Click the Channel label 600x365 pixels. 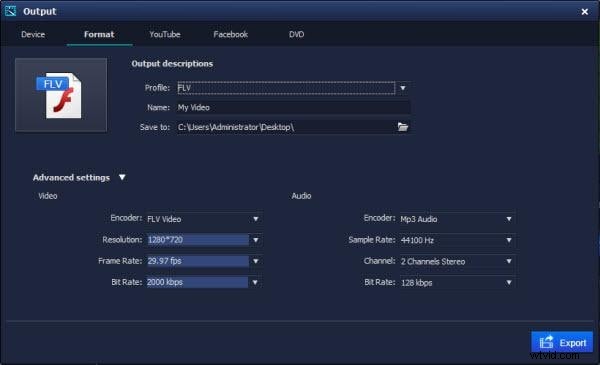click(379, 261)
